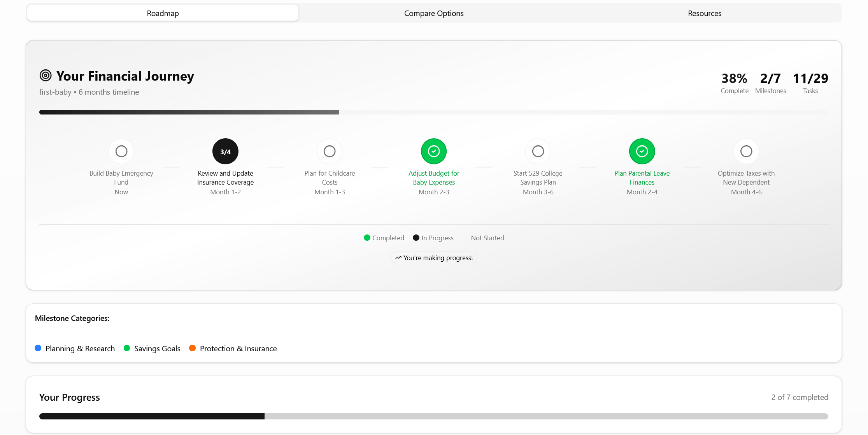Open the Compare Options tab
The width and height of the screenshot is (868, 435).
pos(434,13)
